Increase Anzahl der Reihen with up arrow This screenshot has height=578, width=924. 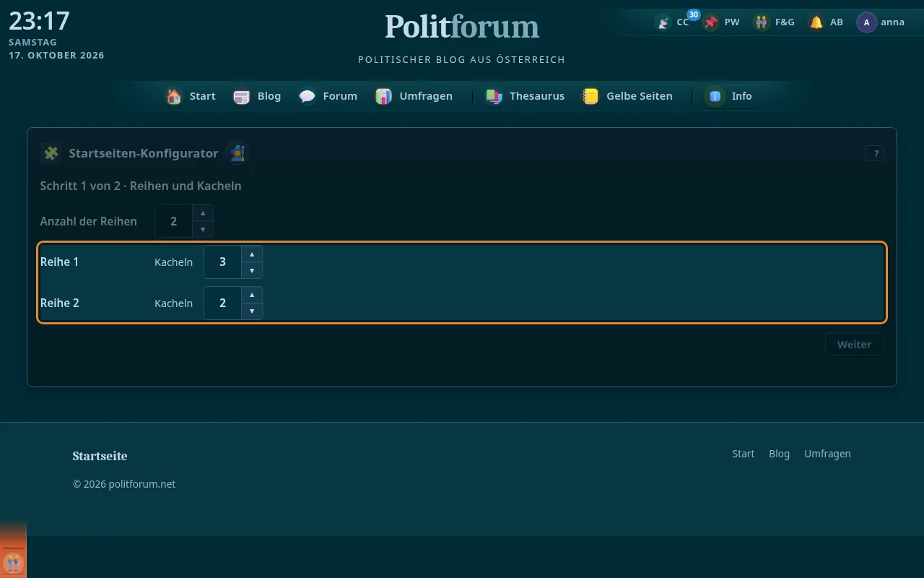(x=203, y=213)
